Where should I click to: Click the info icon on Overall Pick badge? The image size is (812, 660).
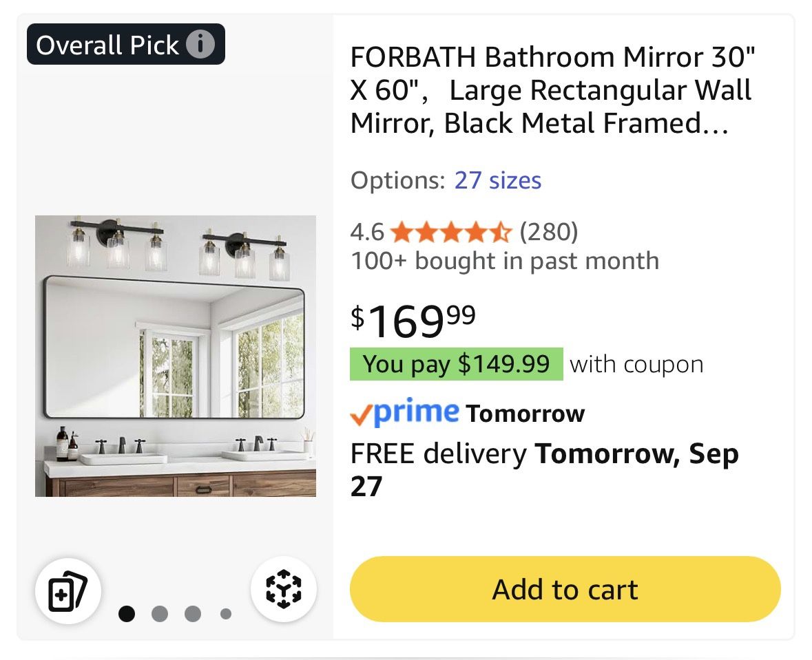[200, 45]
